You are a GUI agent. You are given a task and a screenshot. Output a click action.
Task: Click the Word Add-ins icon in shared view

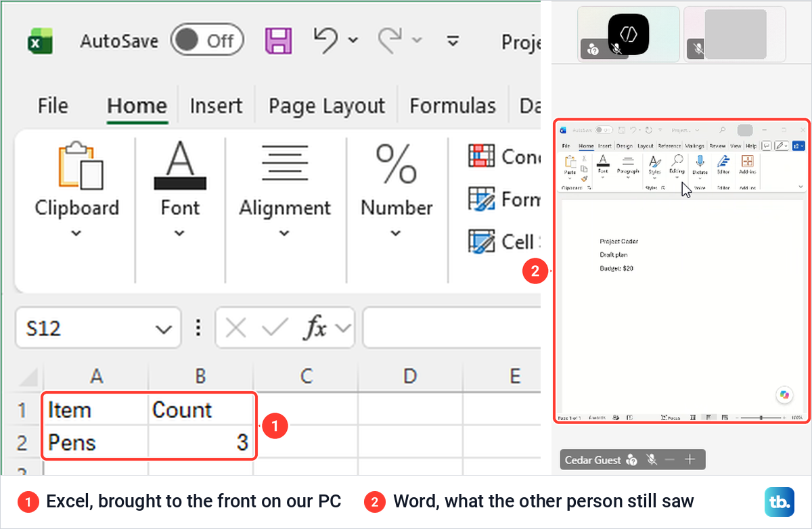point(748,161)
